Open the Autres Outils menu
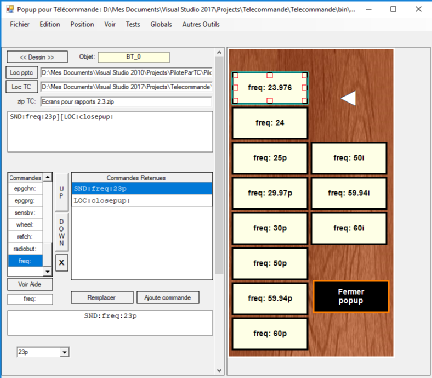Viewport: 432px width, 378px height. [201, 24]
